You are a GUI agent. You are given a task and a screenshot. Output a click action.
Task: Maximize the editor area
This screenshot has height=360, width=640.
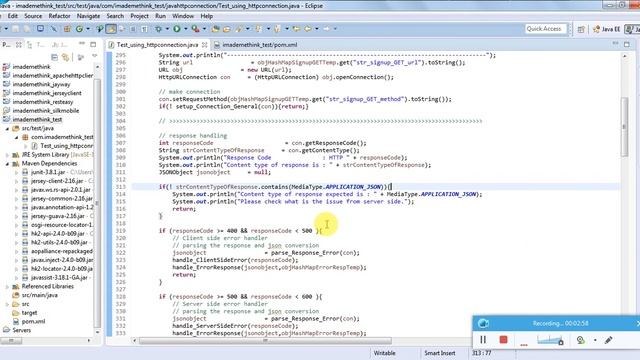pos(627,44)
